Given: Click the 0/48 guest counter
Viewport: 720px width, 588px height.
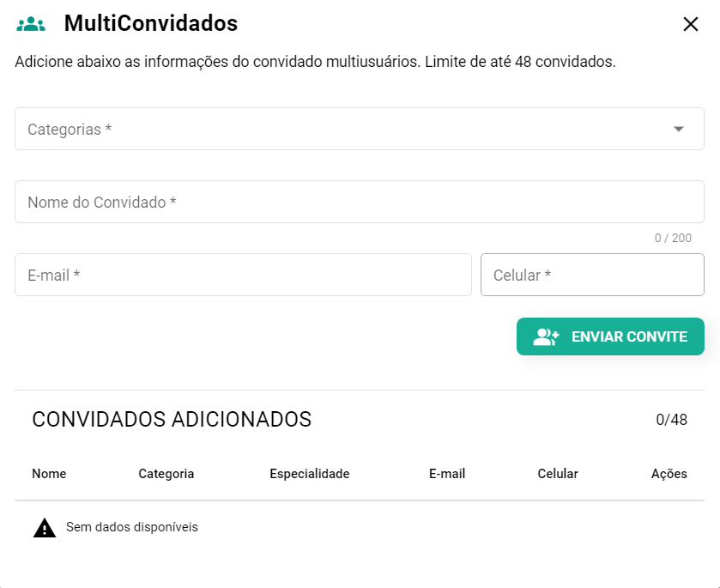Looking at the screenshot, I should pos(671,420).
